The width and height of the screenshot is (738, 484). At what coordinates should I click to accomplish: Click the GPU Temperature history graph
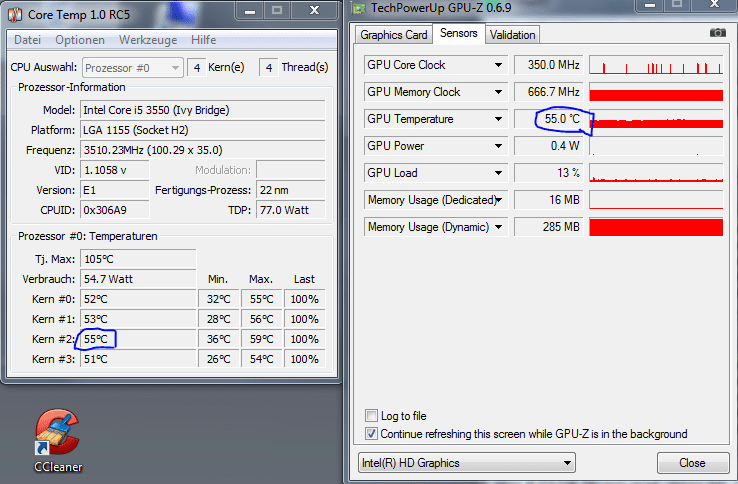(656, 119)
